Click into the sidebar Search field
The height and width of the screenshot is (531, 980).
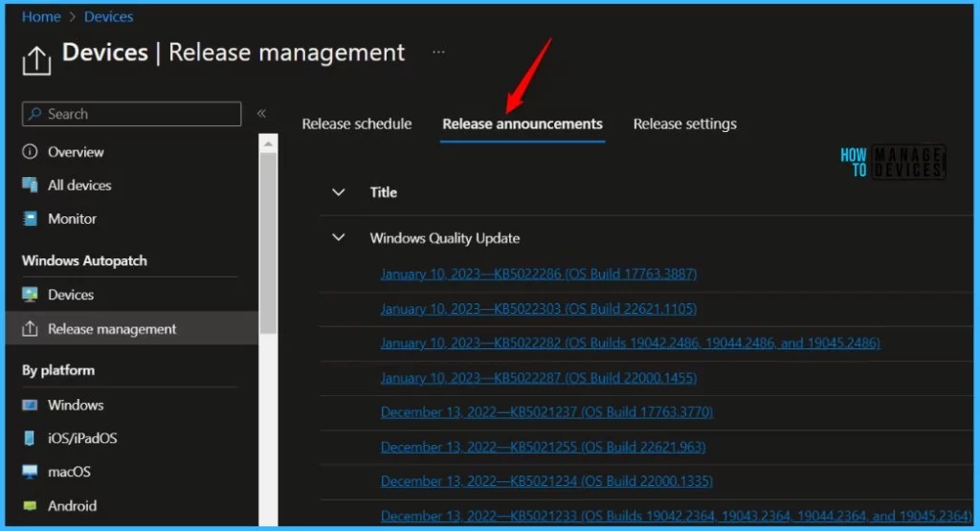131,114
